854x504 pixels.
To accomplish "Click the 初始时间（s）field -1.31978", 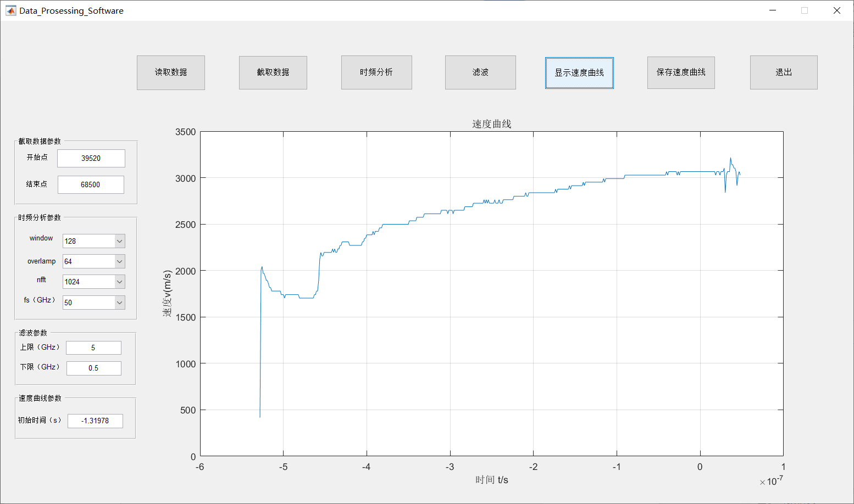I will [95, 421].
